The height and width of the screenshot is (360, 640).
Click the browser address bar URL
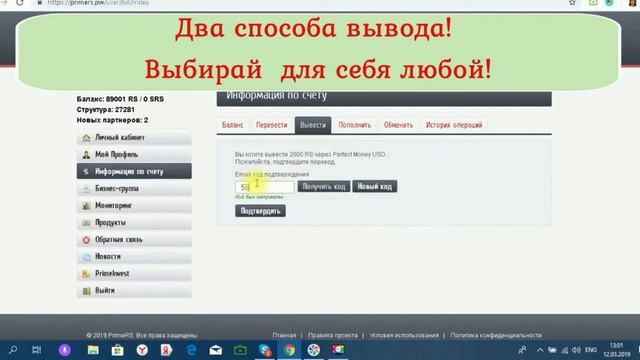[98, 3]
